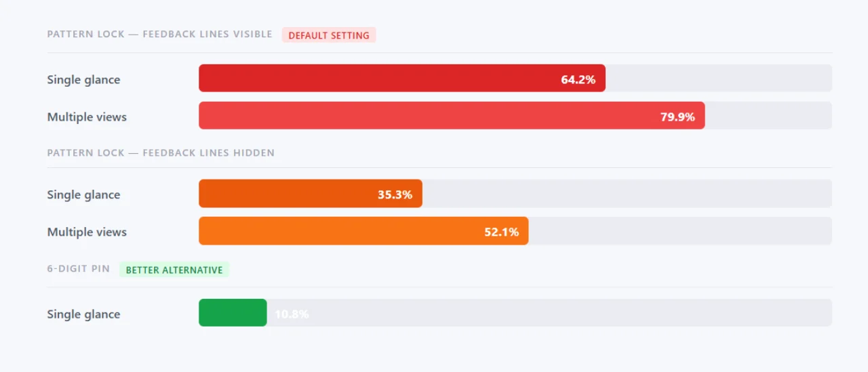
Task: Click empty gray track right of 79.9% bar
Action: tap(768, 116)
